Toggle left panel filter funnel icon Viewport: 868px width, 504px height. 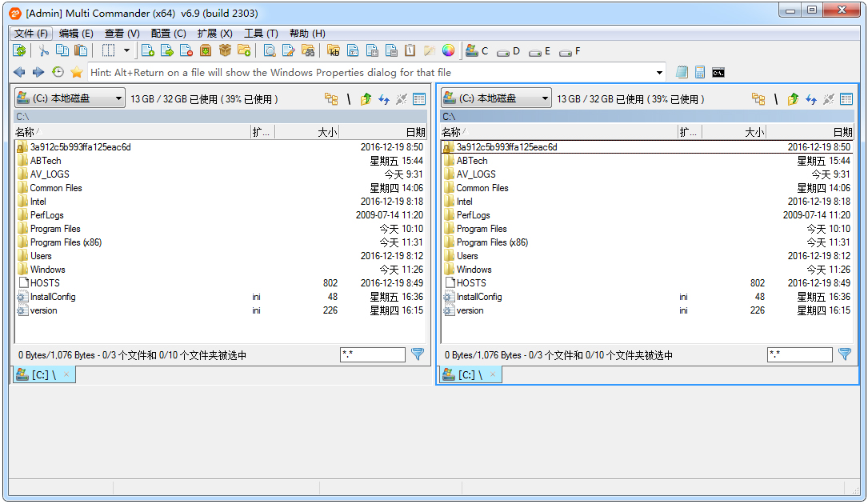(418, 354)
